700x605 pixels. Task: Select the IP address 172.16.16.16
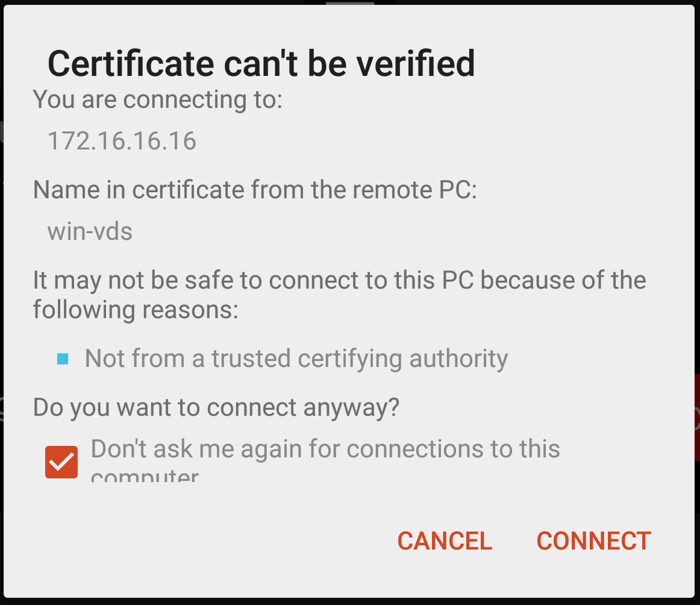pyautogui.click(x=122, y=141)
